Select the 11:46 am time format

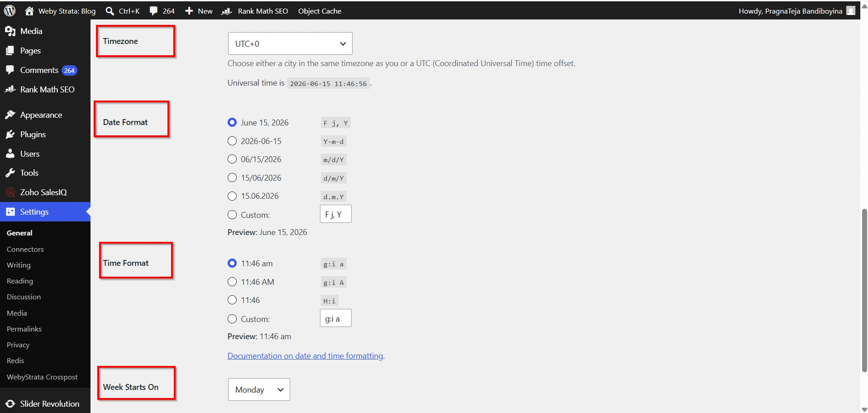(x=232, y=264)
